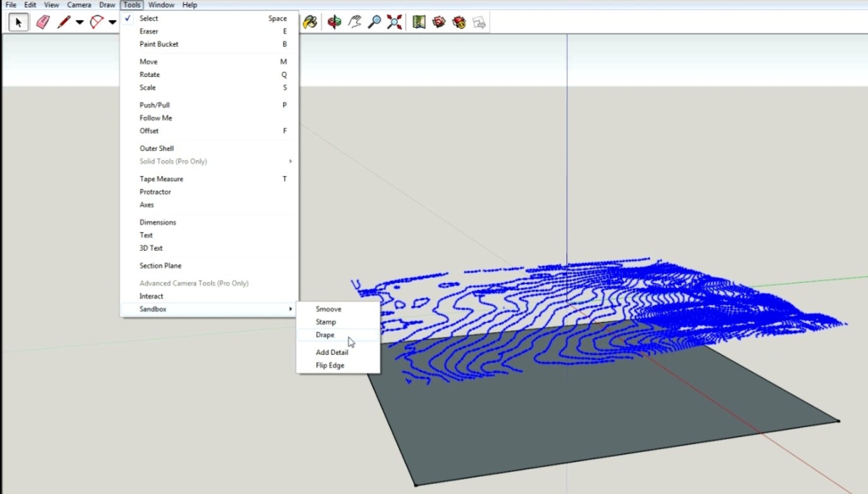868x494 pixels.
Task: Open the Window menu
Action: pos(161,4)
